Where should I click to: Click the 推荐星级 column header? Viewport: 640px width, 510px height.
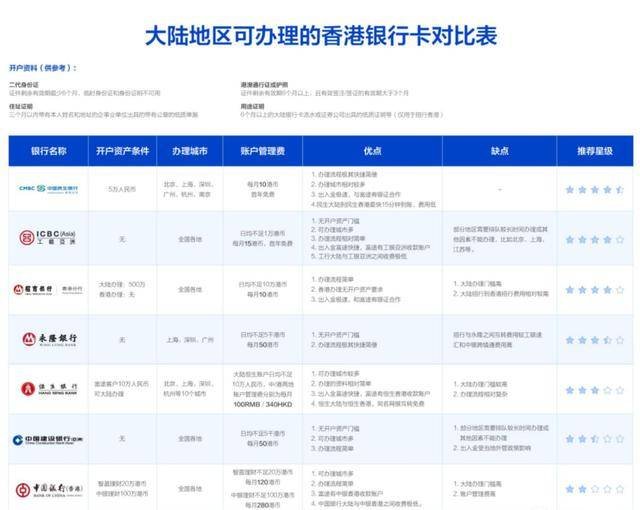(595, 151)
